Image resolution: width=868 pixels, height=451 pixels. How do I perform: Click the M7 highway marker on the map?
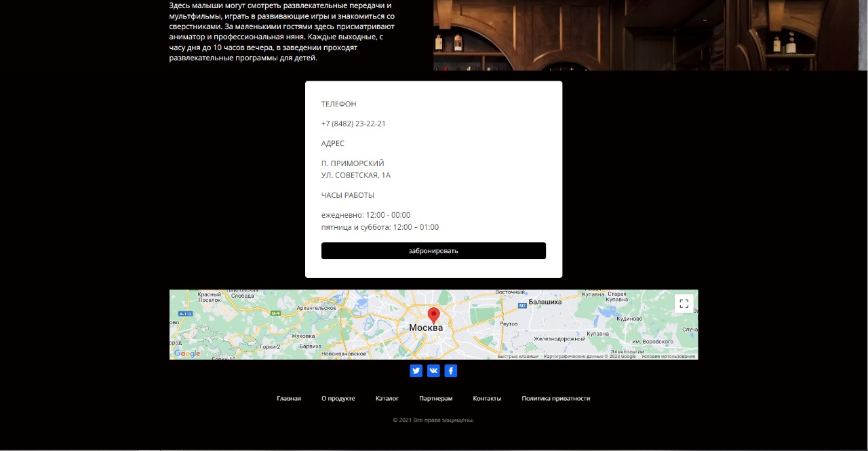(522, 306)
